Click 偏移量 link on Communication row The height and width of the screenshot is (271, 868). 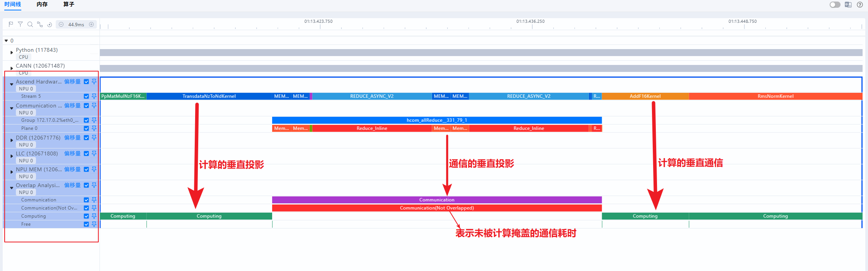[x=72, y=106]
